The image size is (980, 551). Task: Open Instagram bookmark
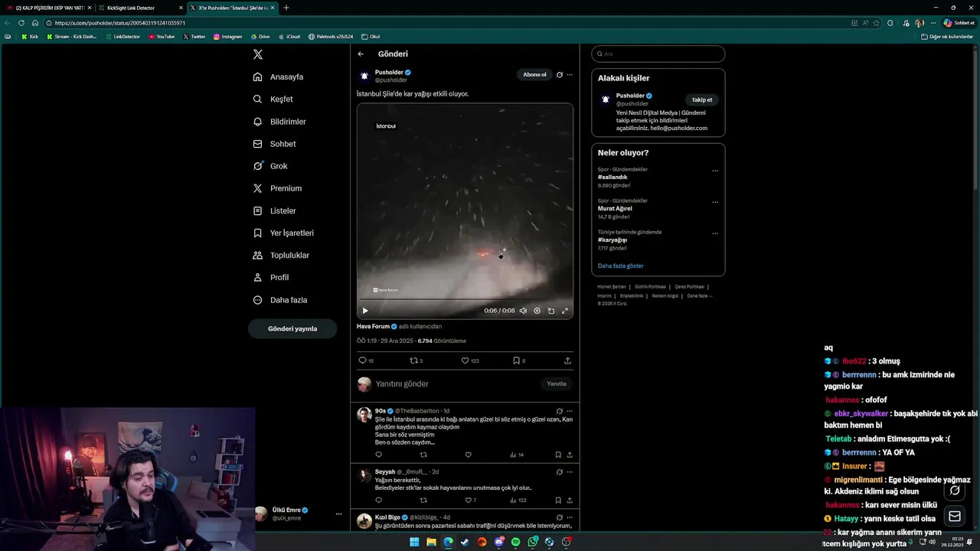tap(227, 37)
